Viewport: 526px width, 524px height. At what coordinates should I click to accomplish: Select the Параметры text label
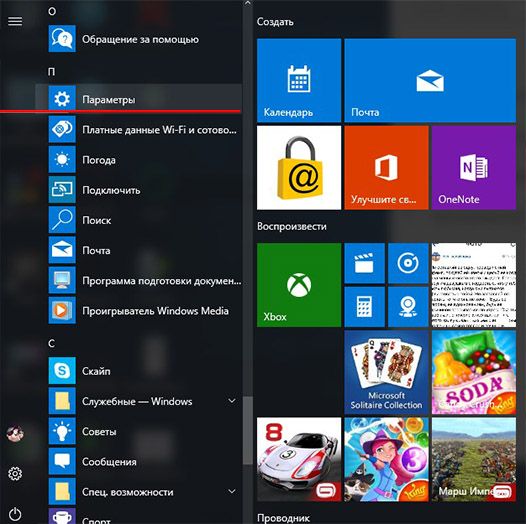pyautogui.click(x=109, y=100)
